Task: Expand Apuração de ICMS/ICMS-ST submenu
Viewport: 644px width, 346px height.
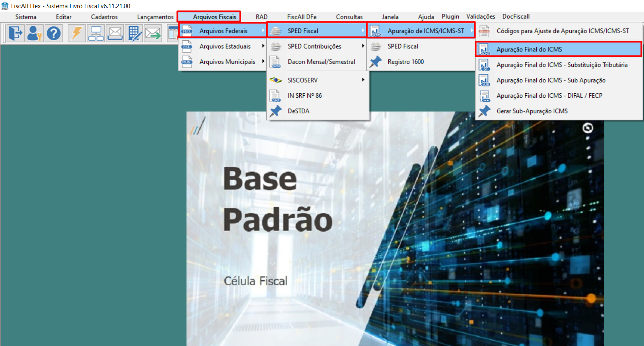Action: point(421,31)
